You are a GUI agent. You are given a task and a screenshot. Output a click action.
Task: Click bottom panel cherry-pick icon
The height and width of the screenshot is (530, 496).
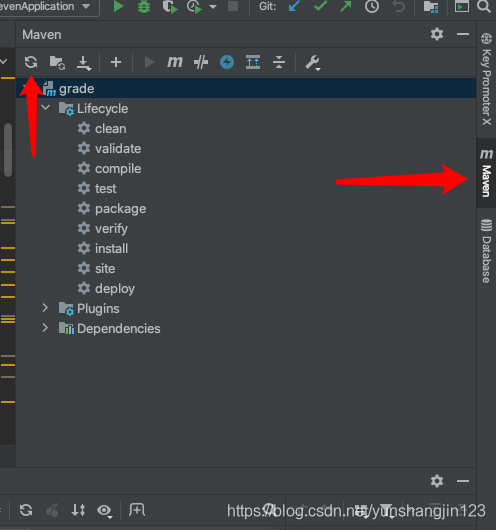tap(52, 510)
